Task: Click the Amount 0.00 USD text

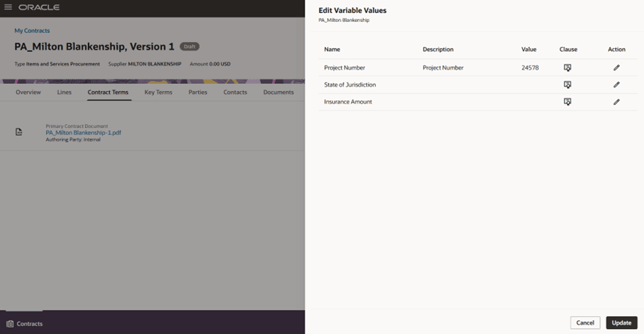Action: tap(210, 64)
